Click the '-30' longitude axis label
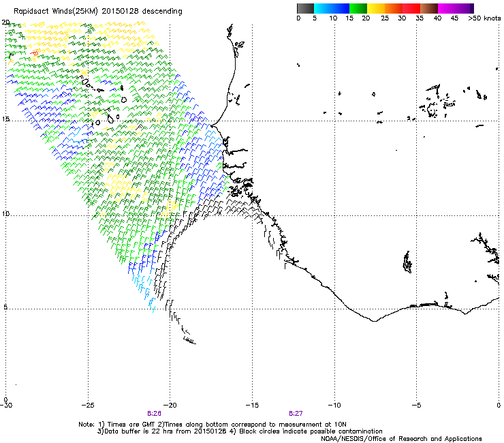 coord(6,406)
